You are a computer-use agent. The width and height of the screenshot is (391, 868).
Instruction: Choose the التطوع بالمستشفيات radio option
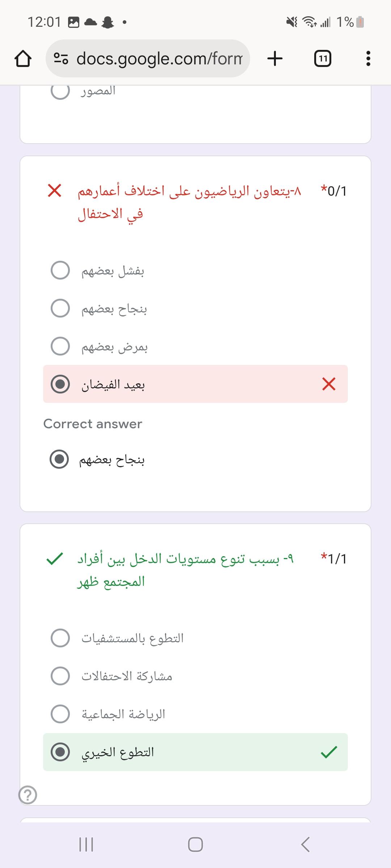(60, 638)
